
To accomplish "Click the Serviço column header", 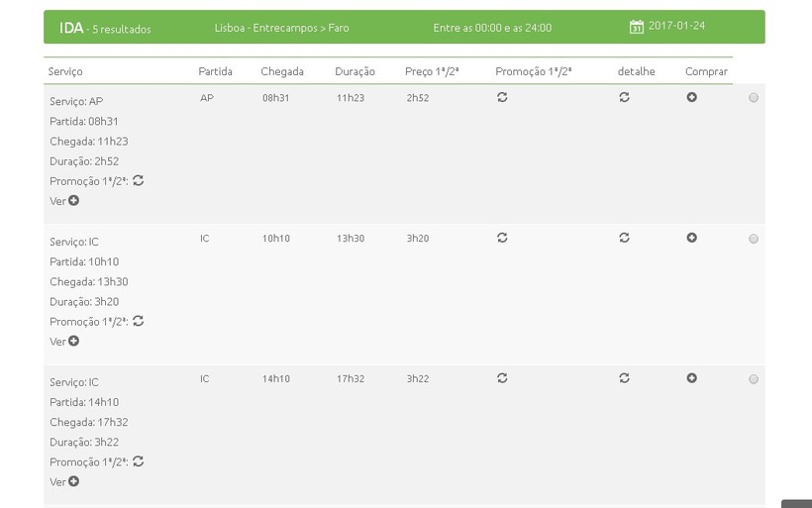I will coord(65,71).
